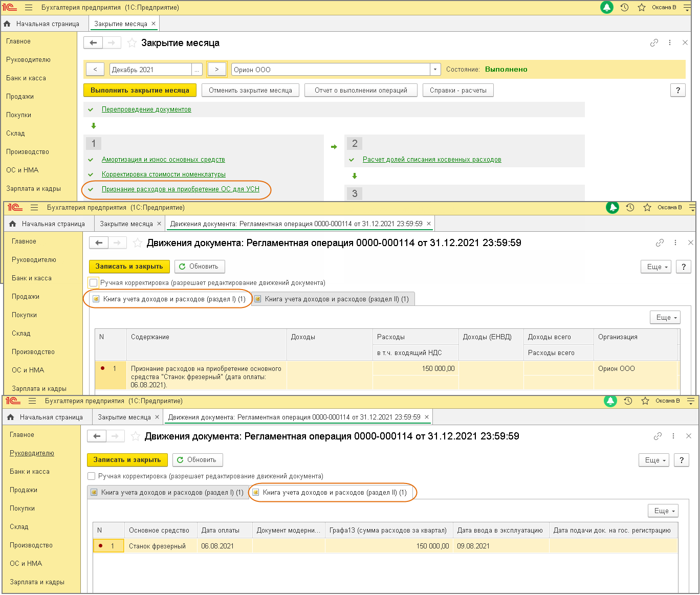Screen dimensions: 700x595
Task: Click back arrow in middle Движения документа window
Action: click(x=99, y=243)
